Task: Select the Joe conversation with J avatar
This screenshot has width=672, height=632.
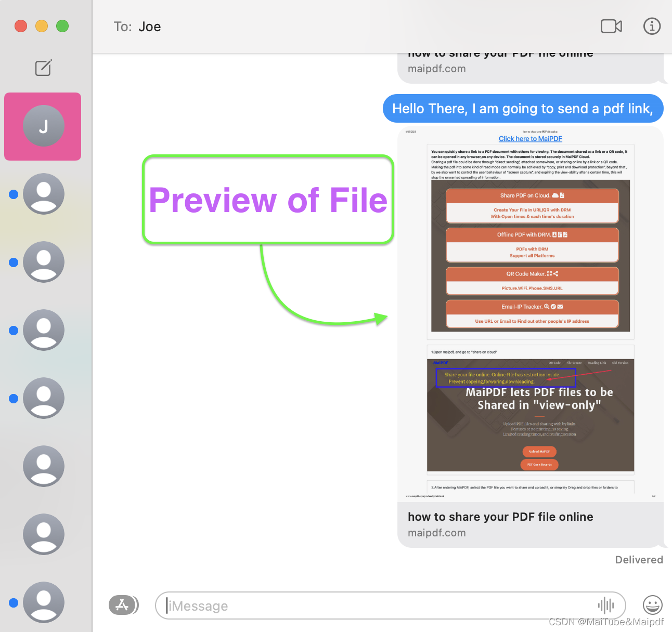Action: [43, 126]
